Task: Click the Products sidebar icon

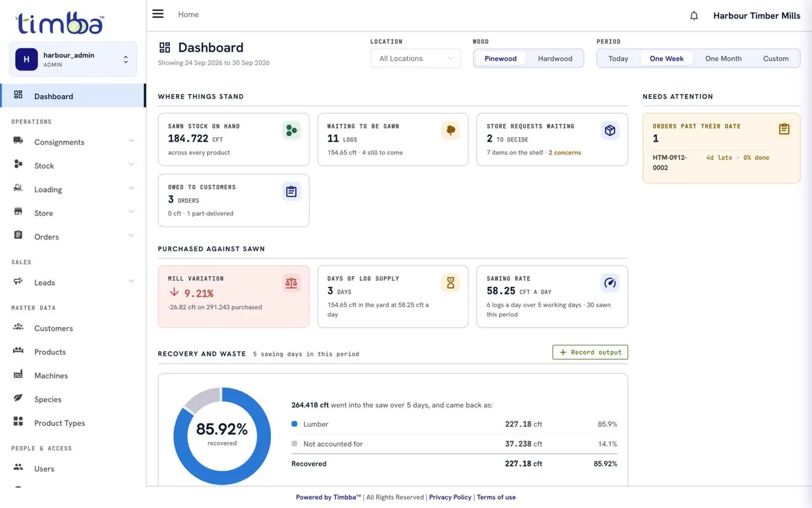Action: [18, 351]
